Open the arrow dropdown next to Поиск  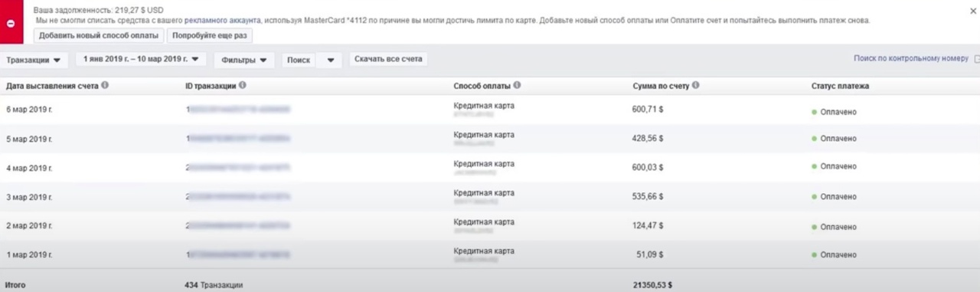tap(330, 60)
